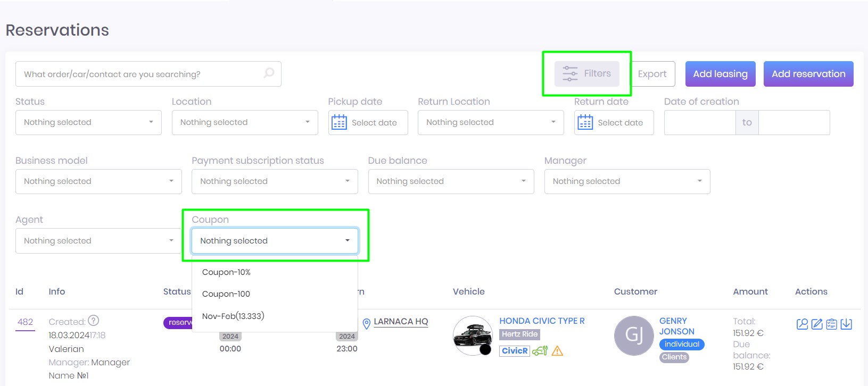Expand the Due balance dropdown
The image size is (868, 386).
click(451, 181)
